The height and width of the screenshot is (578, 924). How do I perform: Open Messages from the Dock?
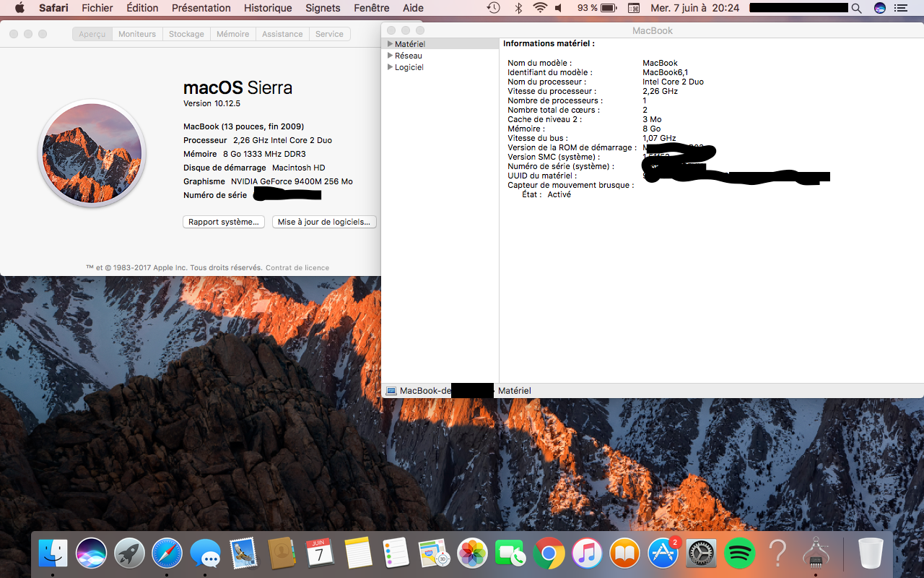(x=206, y=554)
